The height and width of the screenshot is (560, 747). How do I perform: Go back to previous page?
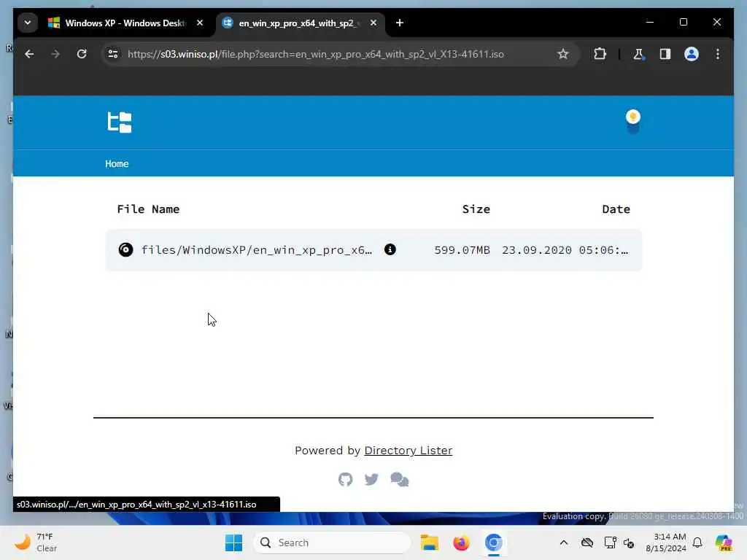point(29,54)
